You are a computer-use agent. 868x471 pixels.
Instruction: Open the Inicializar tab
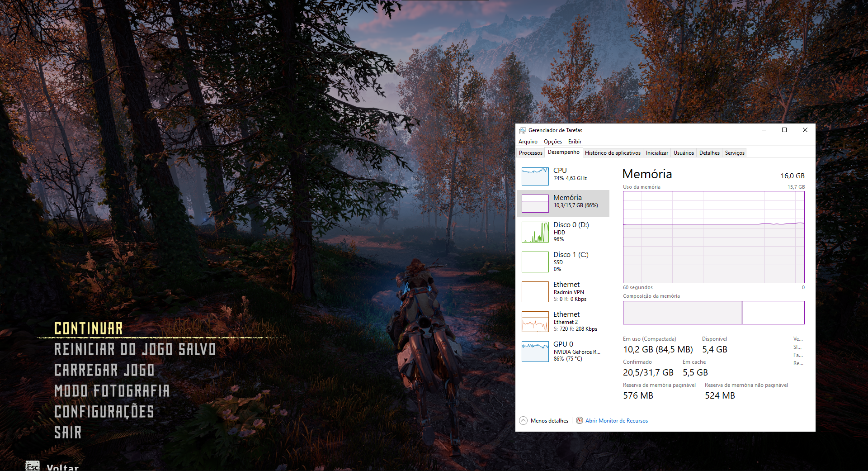(657, 153)
